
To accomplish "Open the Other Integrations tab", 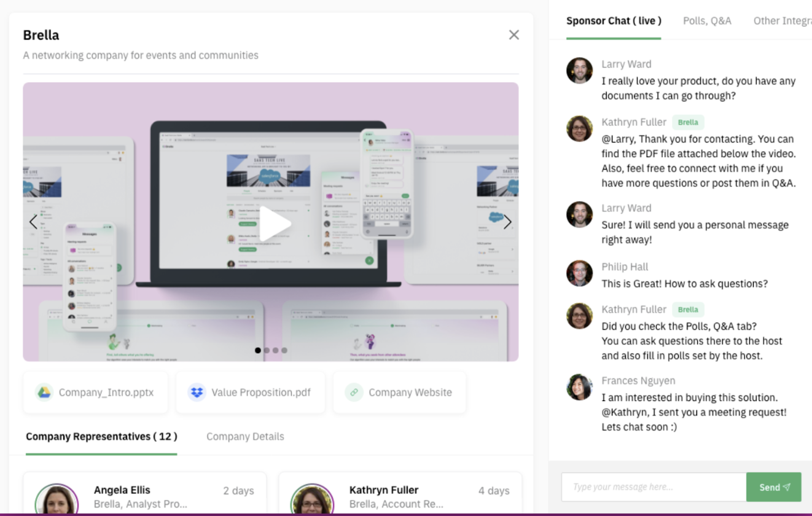I will tap(783, 21).
